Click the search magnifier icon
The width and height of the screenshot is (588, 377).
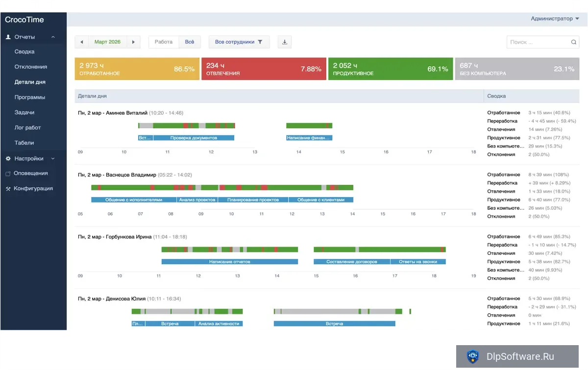(574, 42)
